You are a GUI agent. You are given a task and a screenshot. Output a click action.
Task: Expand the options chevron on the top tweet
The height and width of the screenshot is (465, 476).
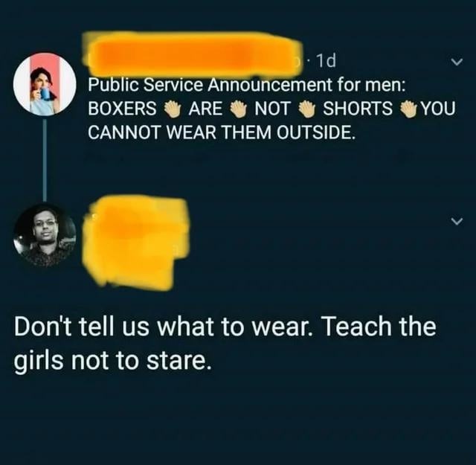click(457, 62)
